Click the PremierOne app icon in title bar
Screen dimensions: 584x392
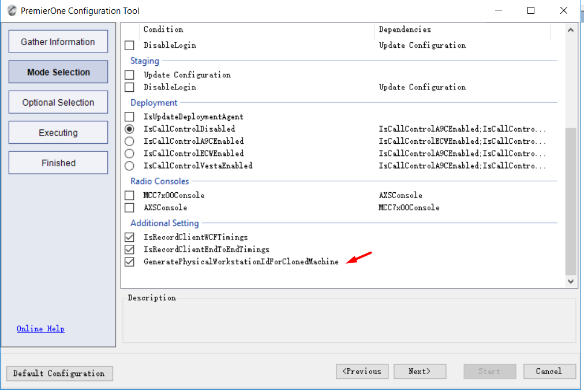(12, 11)
